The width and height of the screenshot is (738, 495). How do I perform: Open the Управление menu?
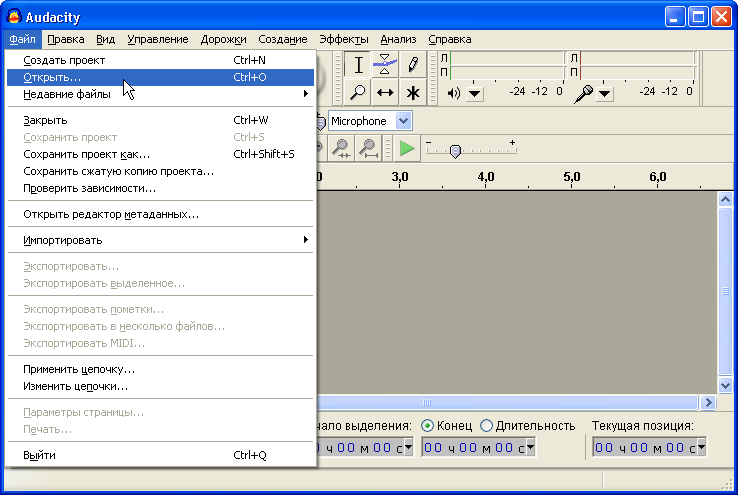tap(158, 40)
